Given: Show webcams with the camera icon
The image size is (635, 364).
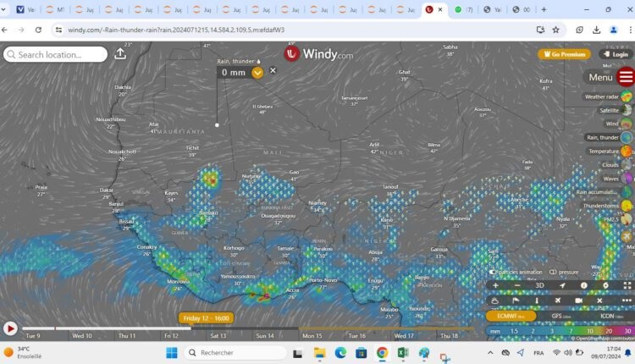Looking at the screenshot, I should (579, 300).
